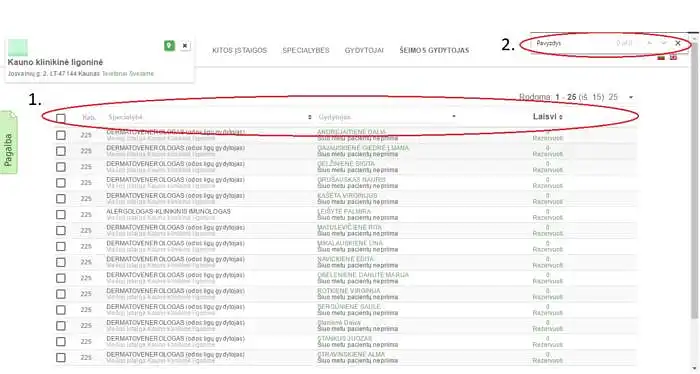Click Rezervuoti in the NAVICKIENĖ EDITA row
Image resolution: width=700 pixels, height=374 pixels.
pyautogui.click(x=548, y=266)
